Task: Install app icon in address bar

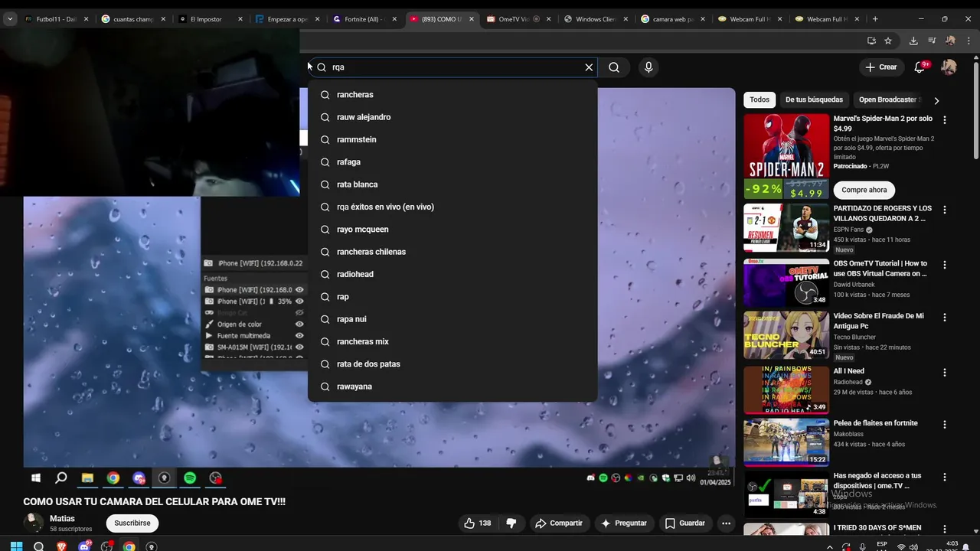Action: [x=871, y=41]
